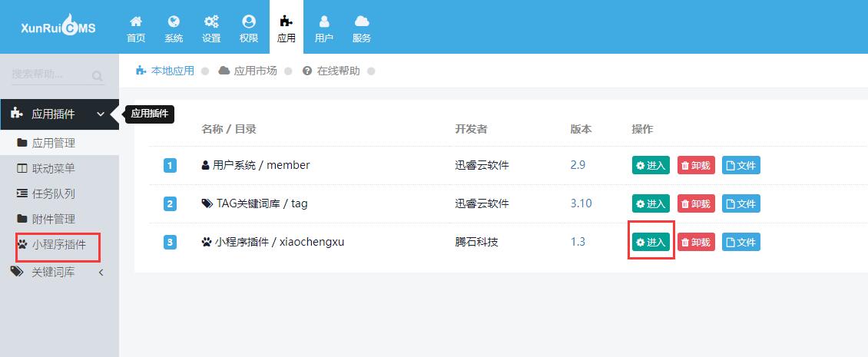Click version link 1.3
Viewport: 868px width, 357px height.
click(x=578, y=242)
